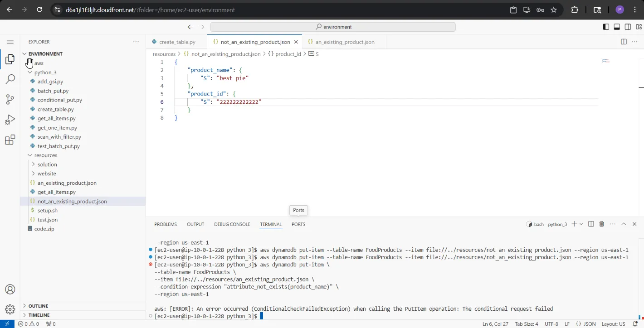Maximize the terminal panel size
This screenshot has width=644, height=328.
click(x=624, y=224)
